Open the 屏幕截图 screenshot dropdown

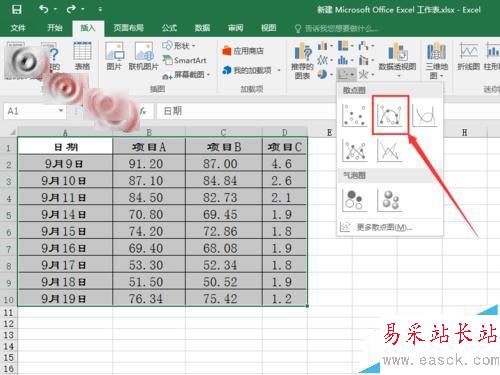[x=186, y=75]
